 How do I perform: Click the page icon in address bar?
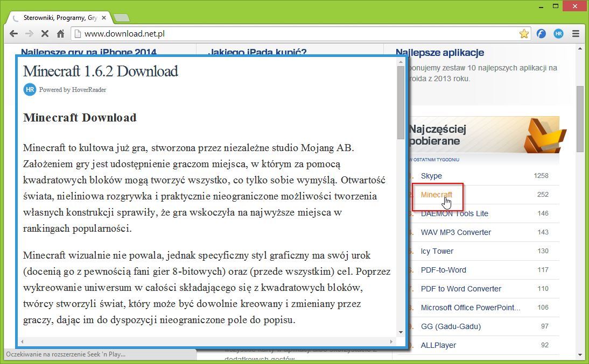click(78, 34)
